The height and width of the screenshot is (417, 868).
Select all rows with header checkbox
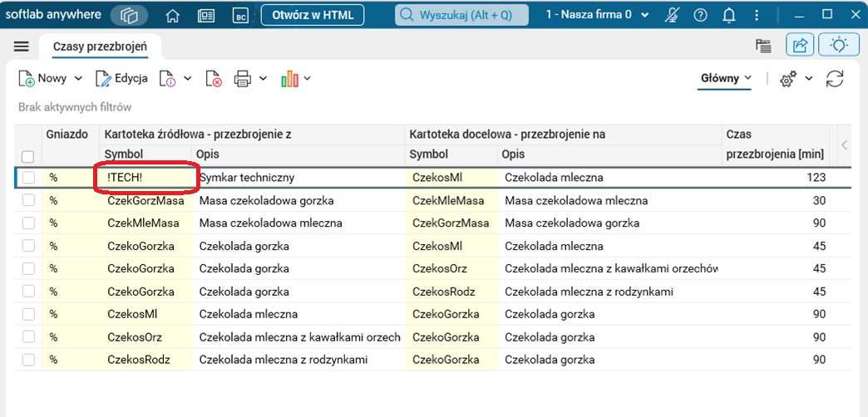(x=28, y=156)
